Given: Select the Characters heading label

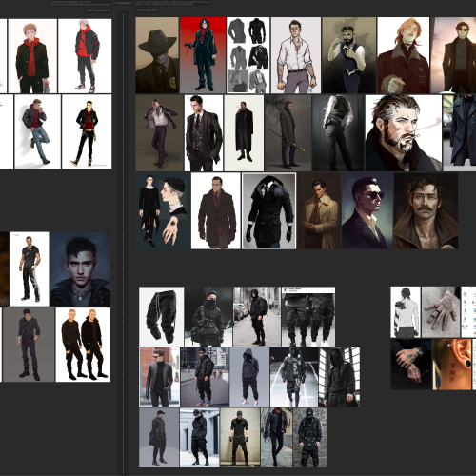Looking at the screenshot, I should pos(123,3).
